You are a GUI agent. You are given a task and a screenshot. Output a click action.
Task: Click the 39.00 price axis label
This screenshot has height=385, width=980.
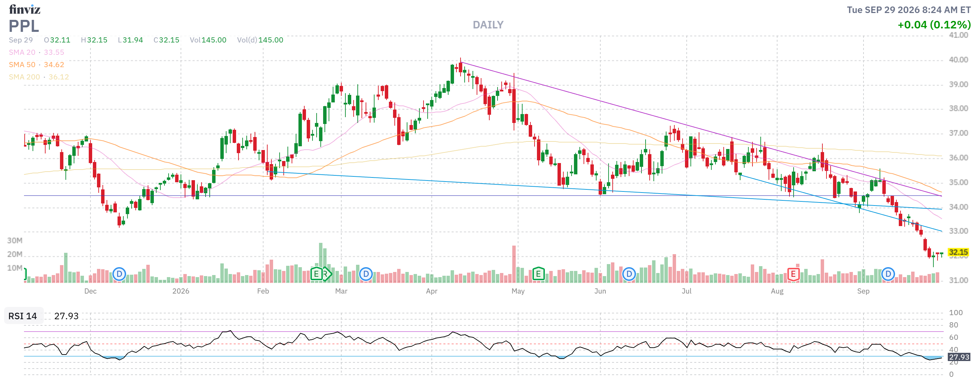(x=958, y=85)
